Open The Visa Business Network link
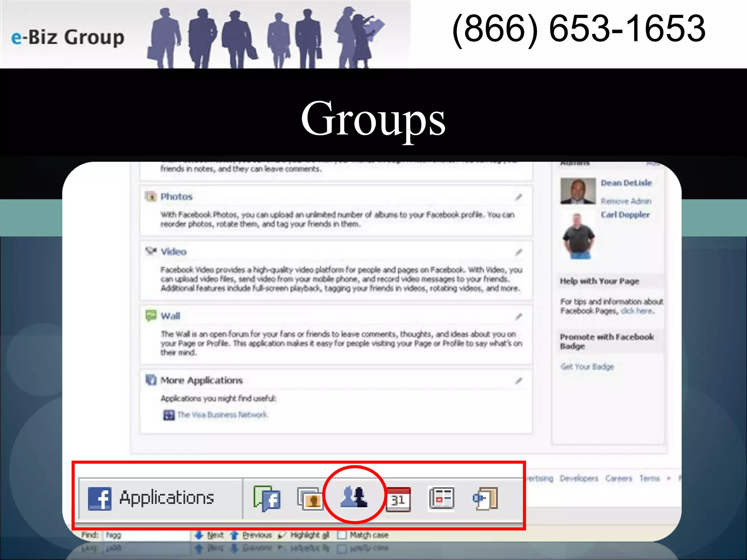Viewport: 747px width, 560px height. [222, 415]
